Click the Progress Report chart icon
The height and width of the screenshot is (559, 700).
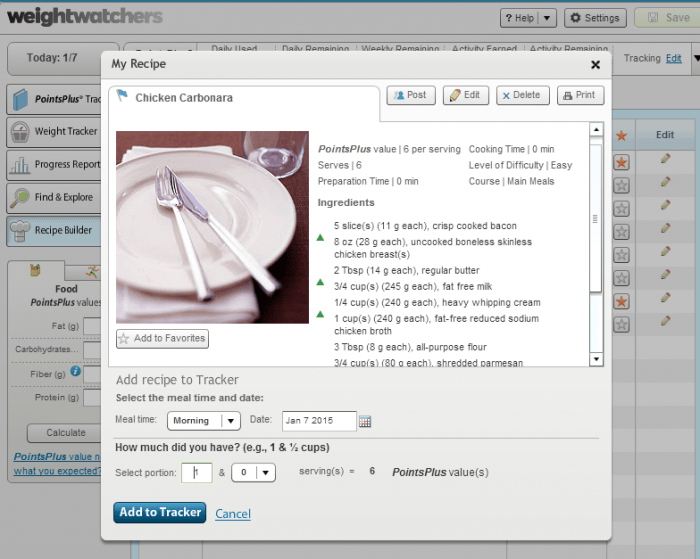pyautogui.click(x=19, y=165)
